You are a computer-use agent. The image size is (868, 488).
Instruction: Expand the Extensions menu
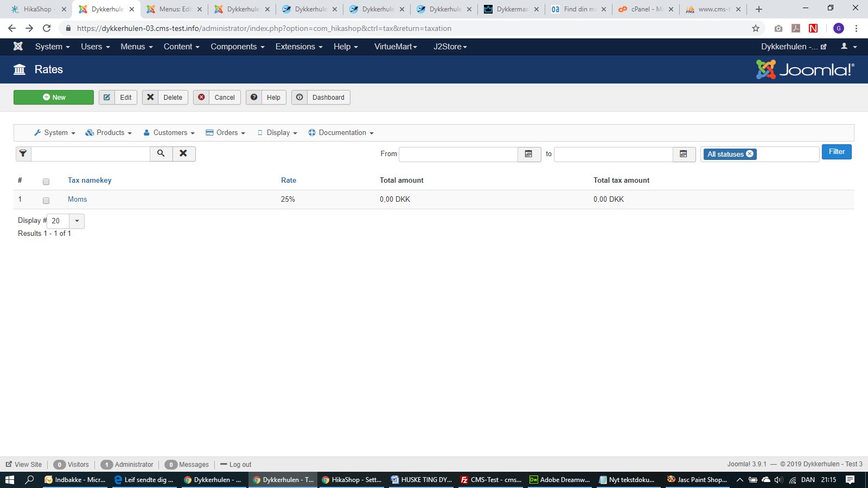coord(299,47)
